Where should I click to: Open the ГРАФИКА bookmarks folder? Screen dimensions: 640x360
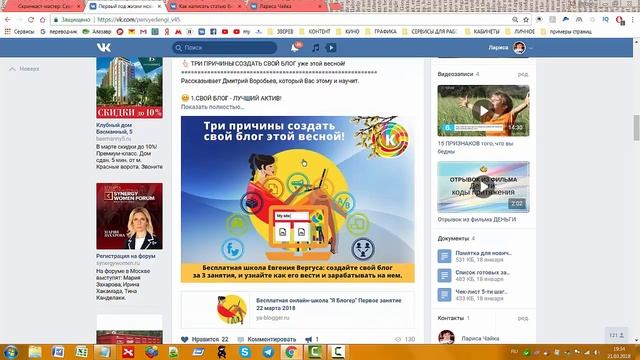point(381,31)
